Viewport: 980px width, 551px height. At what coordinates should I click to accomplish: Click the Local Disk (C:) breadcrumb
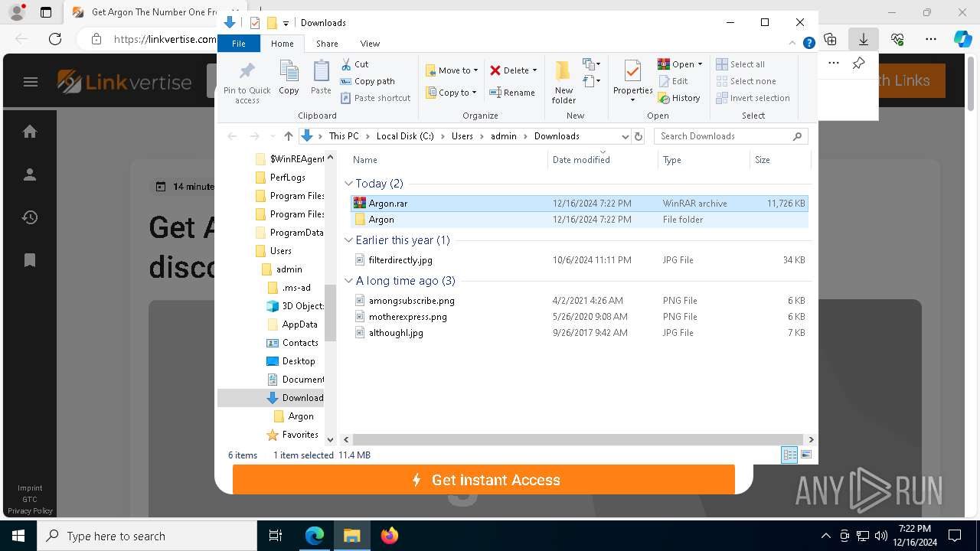click(x=405, y=136)
